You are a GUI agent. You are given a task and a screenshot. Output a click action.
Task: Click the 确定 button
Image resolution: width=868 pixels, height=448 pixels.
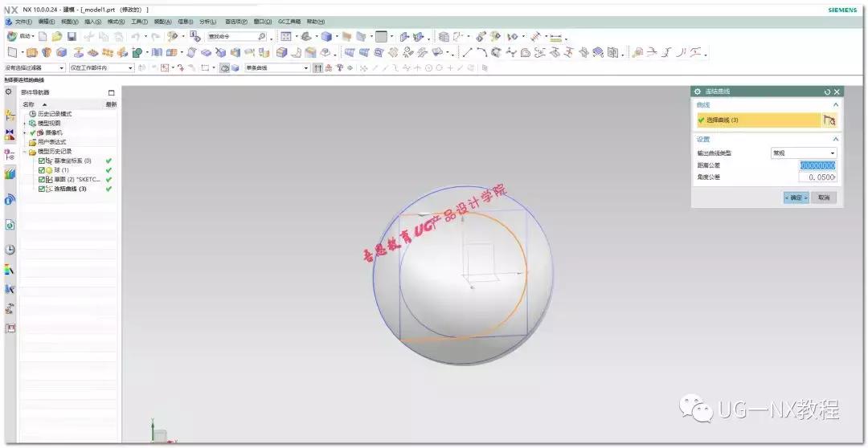point(796,198)
